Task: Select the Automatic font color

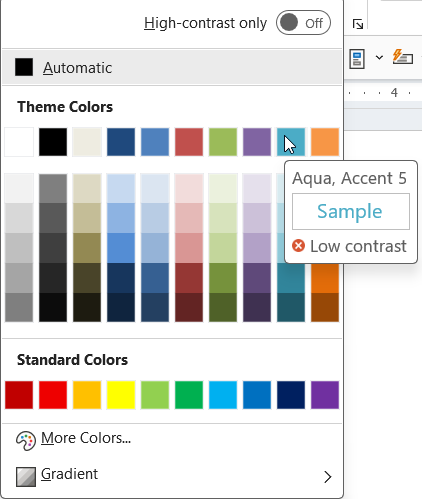Action: point(172,68)
